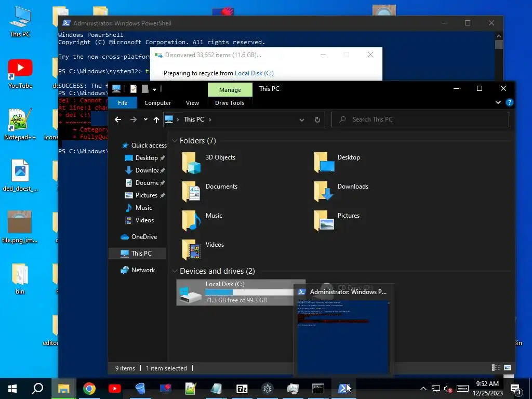Click the taskbar search magnifier
The image size is (532, 399).
tap(37, 389)
